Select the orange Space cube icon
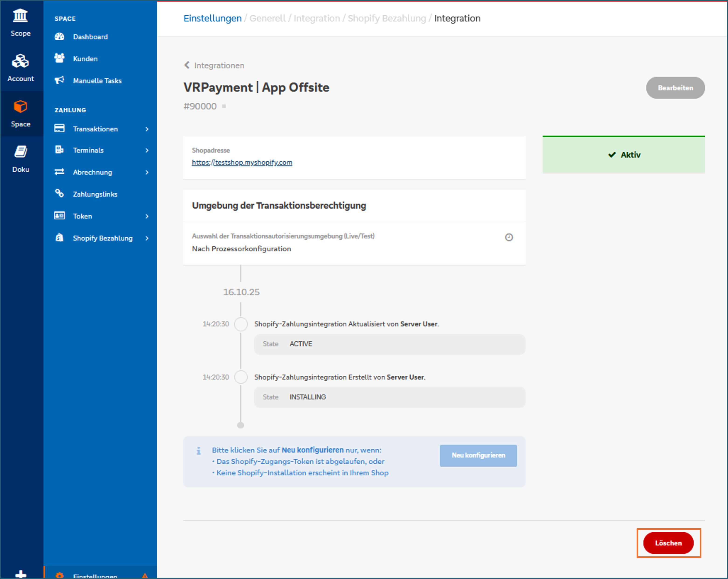This screenshot has height=579, width=728. tap(20, 107)
